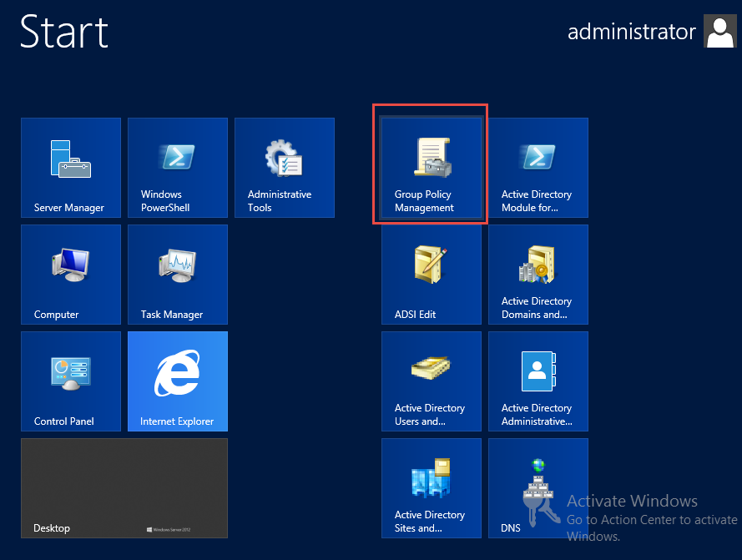
Task: Open Active Directory Domains and Trusts tile
Action: [x=538, y=275]
